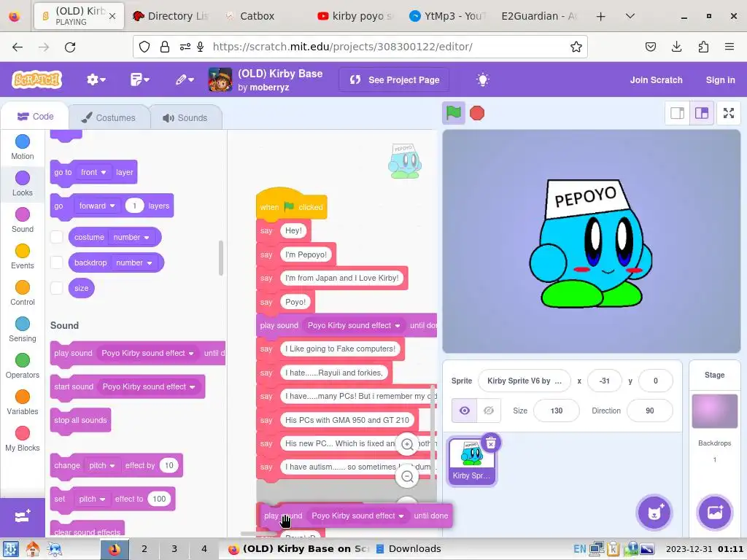Open costume number dropdown in palette
The height and width of the screenshot is (560, 747).
pyautogui.click(x=131, y=237)
